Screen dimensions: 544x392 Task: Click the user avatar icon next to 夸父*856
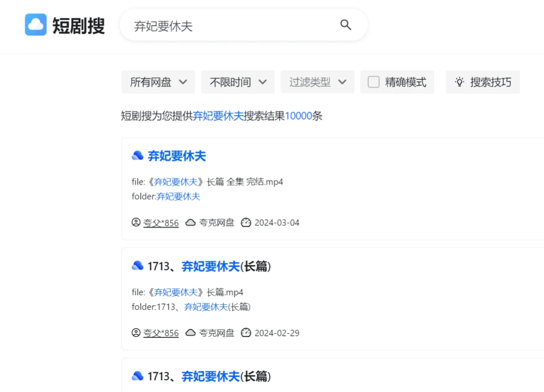(135, 223)
